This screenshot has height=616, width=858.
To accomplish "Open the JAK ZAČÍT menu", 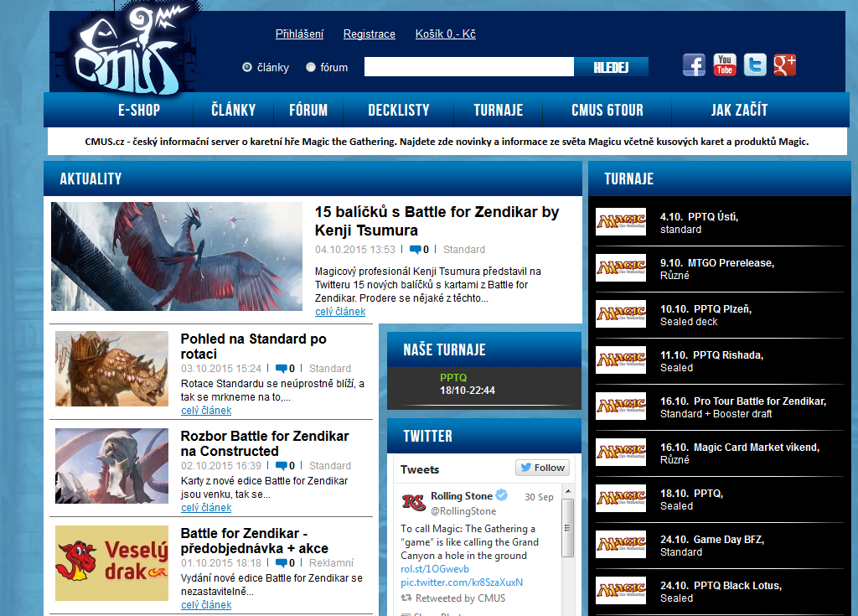I will tap(739, 110).
